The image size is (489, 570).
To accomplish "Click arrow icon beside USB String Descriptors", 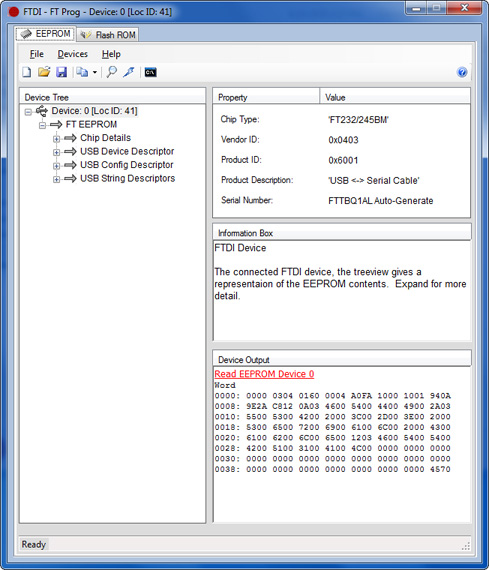I will point(70,178).
